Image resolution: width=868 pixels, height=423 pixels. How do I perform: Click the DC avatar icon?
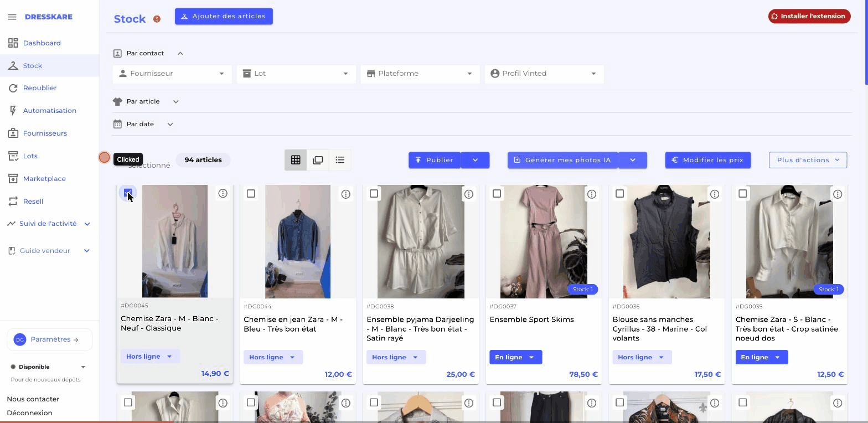click(20, 339)
